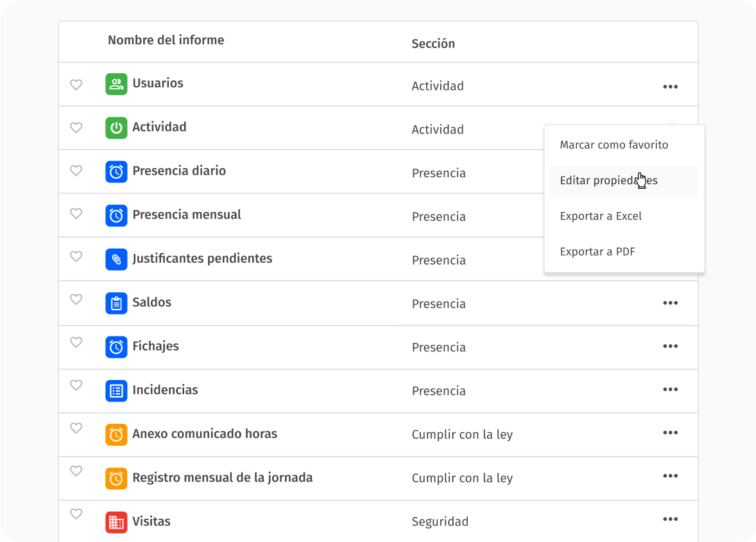Image resolution: width=756 pixels, height=542 pixels.
Task: Toggle the favorite heart for Presencia mensual
Action: (76, 213)
